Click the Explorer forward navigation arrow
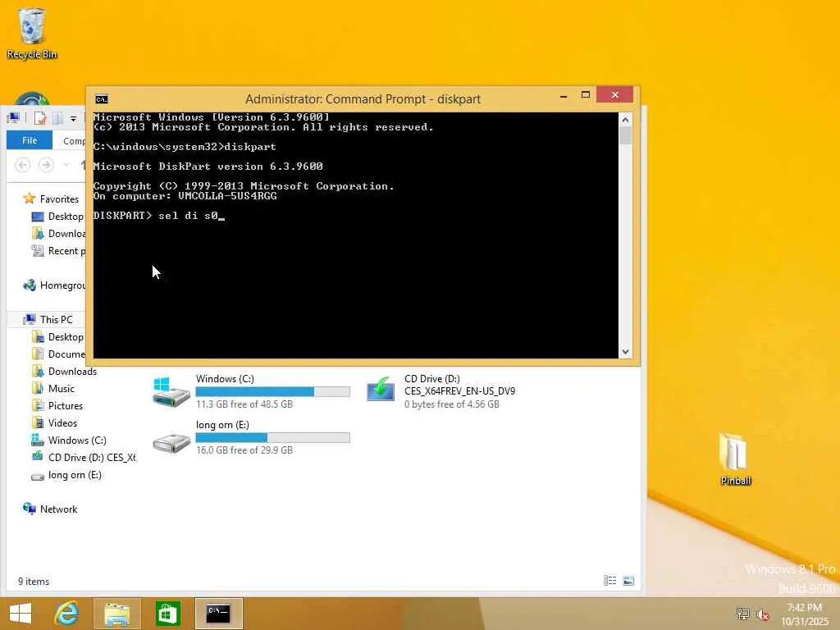This screenshot has height=630, width=840. click(x=47, y=165)
